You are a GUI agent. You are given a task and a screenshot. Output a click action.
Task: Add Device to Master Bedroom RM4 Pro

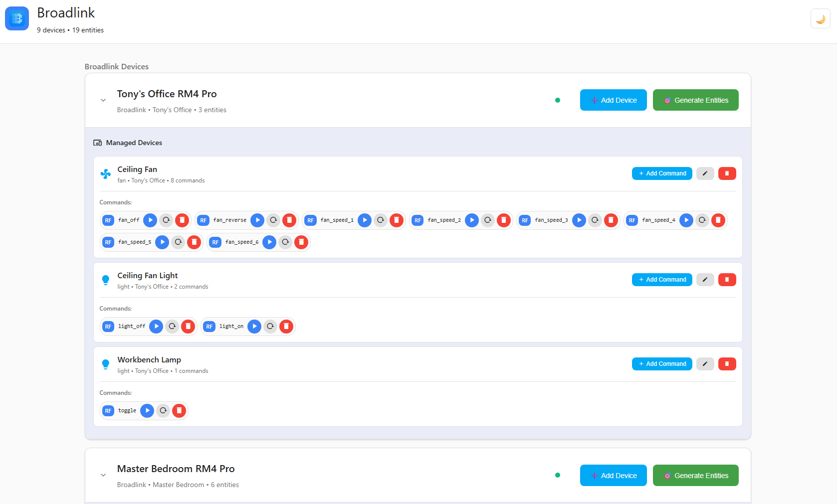(613, 476)
